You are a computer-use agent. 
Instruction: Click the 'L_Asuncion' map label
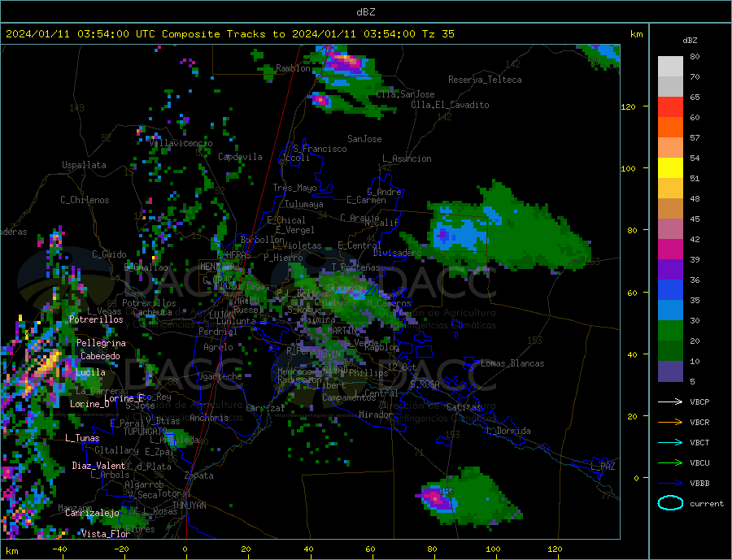[407, 158]
